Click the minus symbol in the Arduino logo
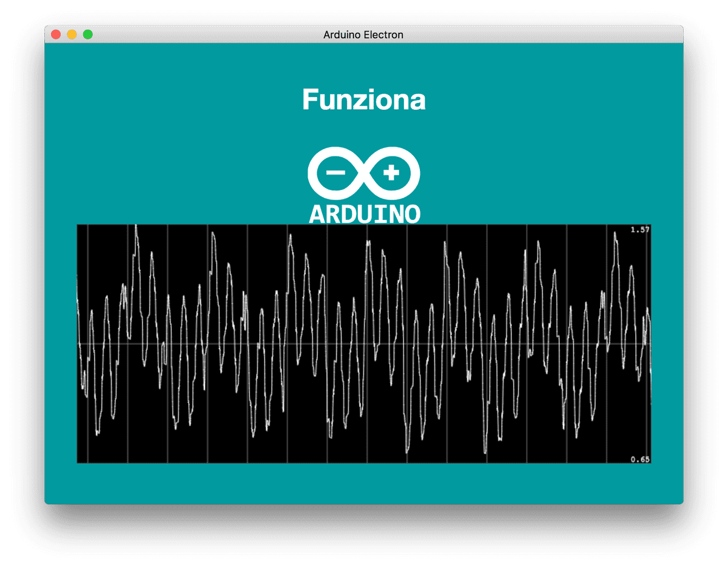 click(x=335, y=173)
